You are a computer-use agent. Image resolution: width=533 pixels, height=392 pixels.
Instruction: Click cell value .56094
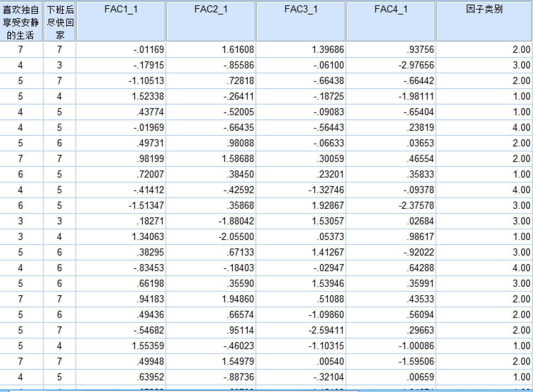420,315
